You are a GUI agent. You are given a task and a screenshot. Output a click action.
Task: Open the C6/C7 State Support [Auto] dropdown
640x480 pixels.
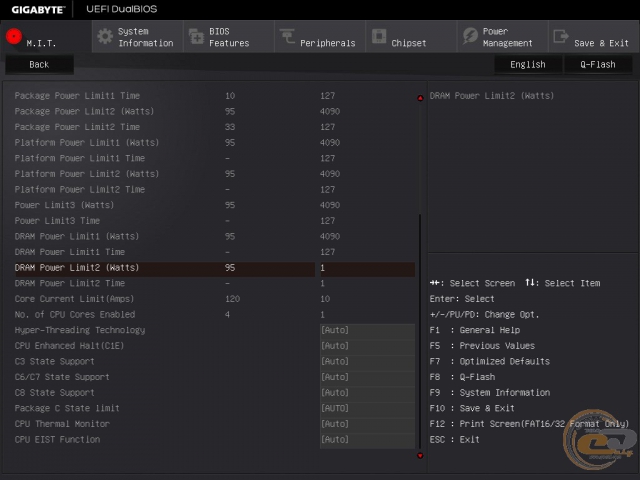coord(367,377)
